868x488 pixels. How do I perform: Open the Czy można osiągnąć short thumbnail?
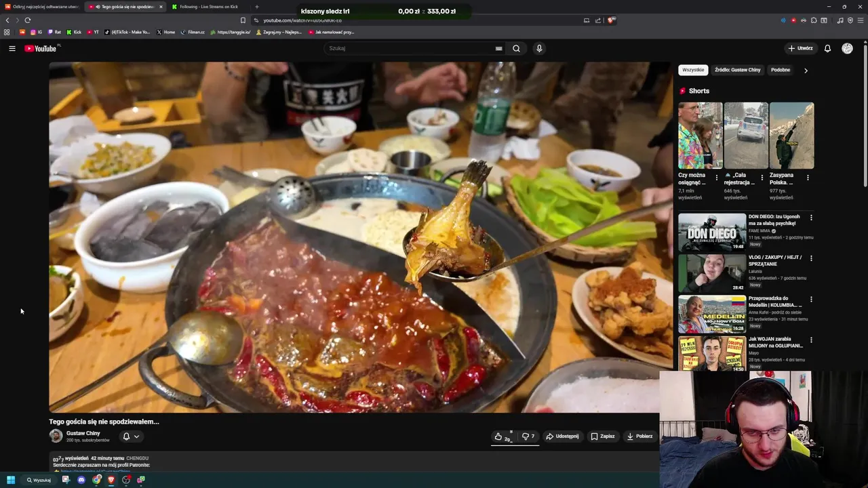click(701, 136)
